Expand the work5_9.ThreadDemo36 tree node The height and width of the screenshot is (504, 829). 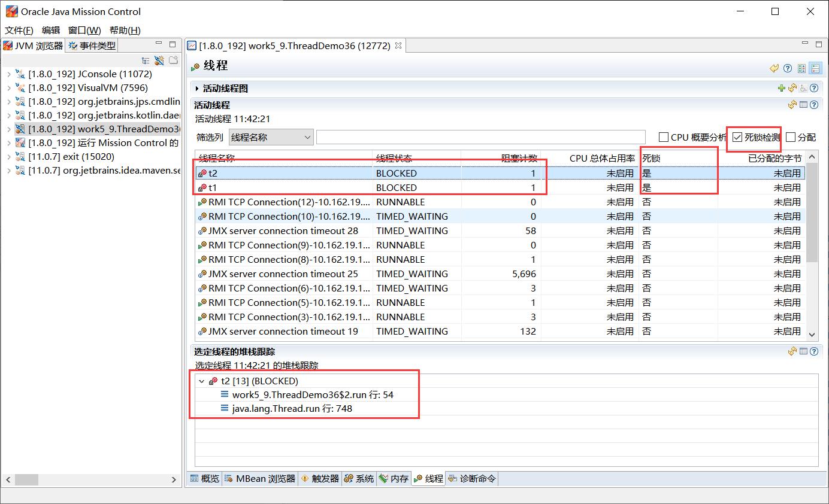coord(9,129)
